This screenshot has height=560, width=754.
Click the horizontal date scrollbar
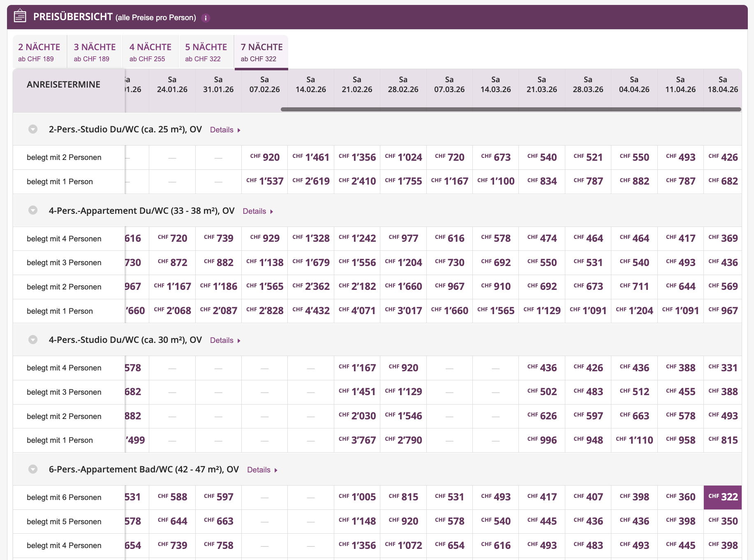tap(511, 109)
